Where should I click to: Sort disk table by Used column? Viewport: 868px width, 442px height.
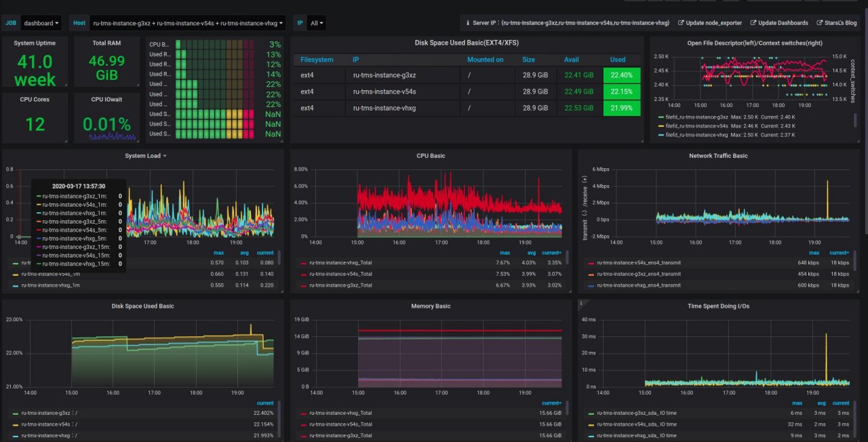tap(618, 60)
